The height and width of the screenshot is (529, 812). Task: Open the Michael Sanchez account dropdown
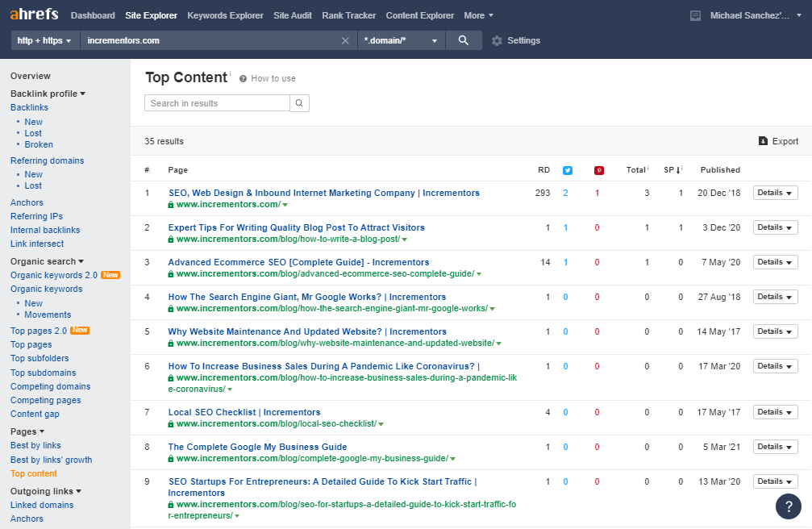coord(755,15)
